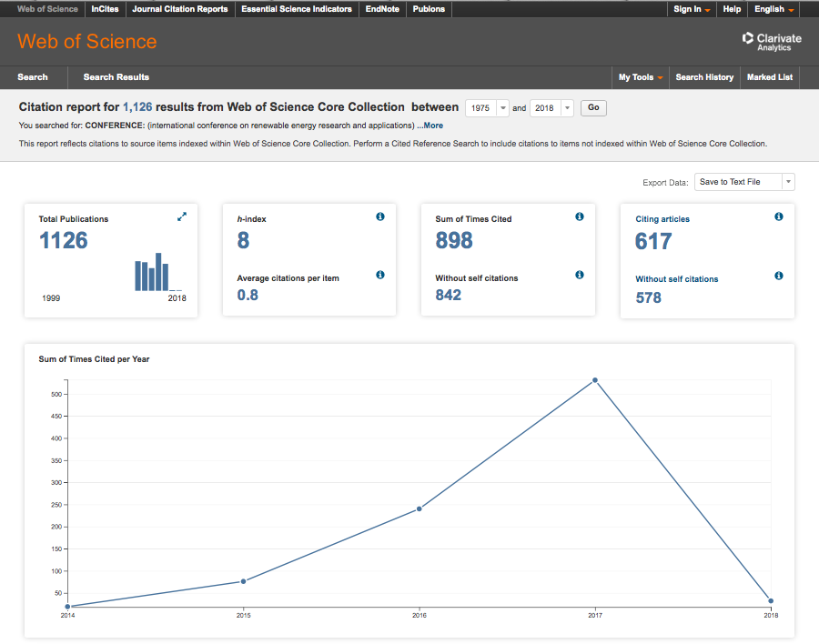Click the 1126 total publications value
Viewport: 819px width, 644px height.
click(63, 240)
